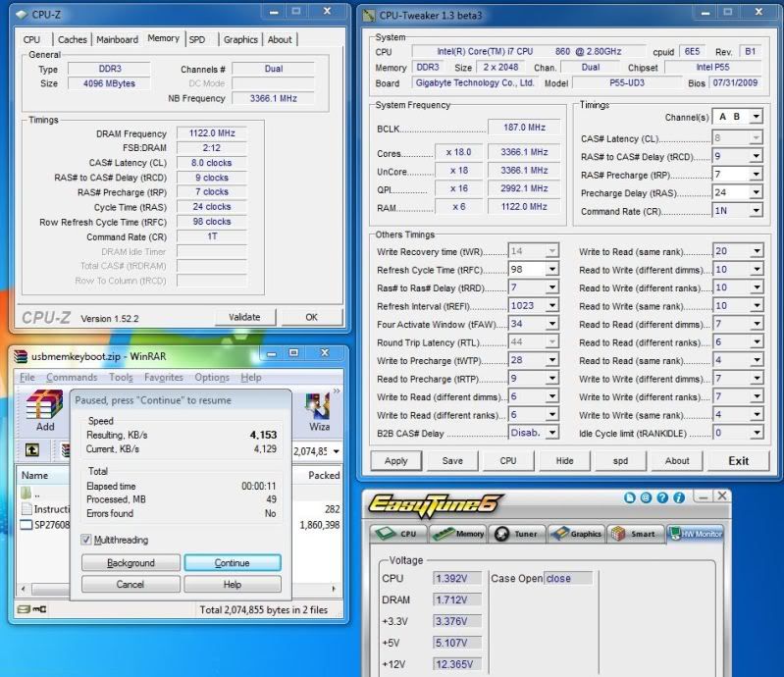Screen dimensions: 784x677
Task: Click Cancel in the WinRAR progress dialog
Action: [x=131, y=584]
